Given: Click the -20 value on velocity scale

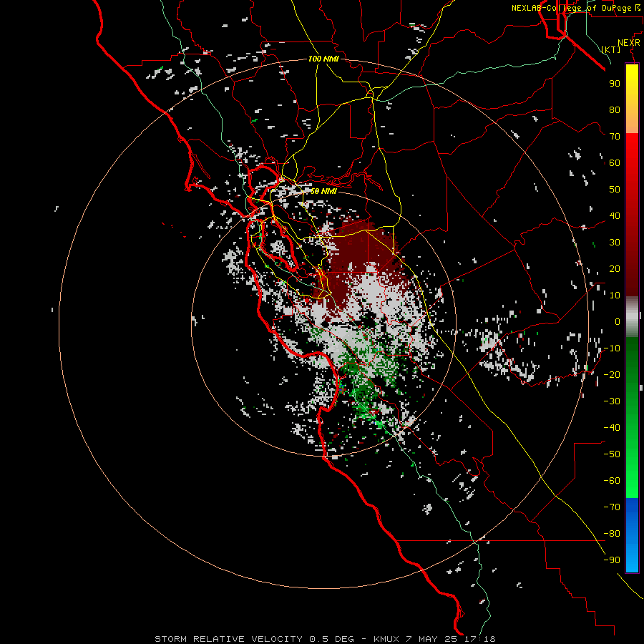Looking at the screenshot, I should click(x=612, y=374).
